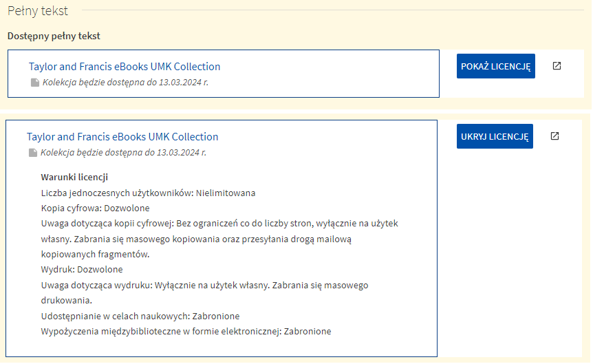593x364 pixels.
Task: Click 'Uwaga dotycząca kopii cyfrowej' line
Action: pyautogui.click(x=219, y=224)
